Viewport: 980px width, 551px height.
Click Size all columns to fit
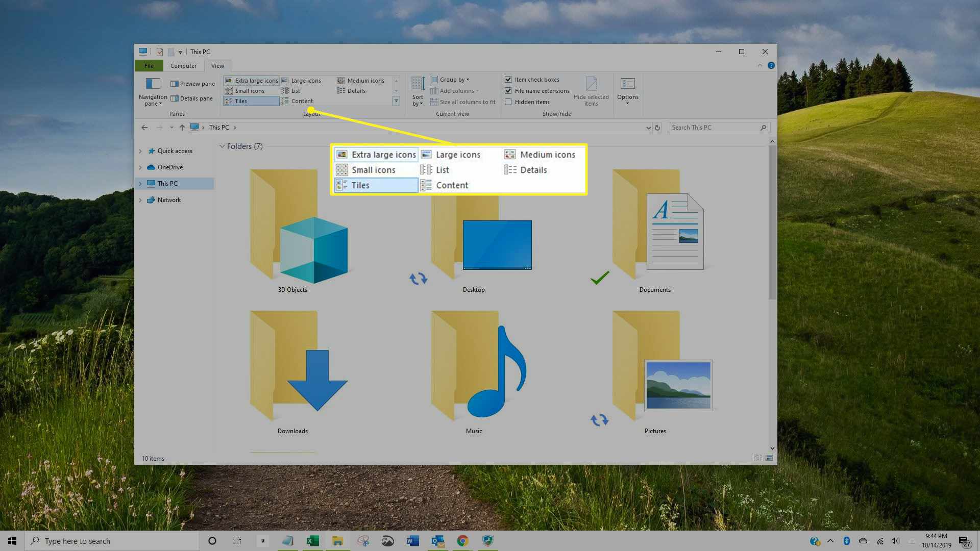pos(463,102)
